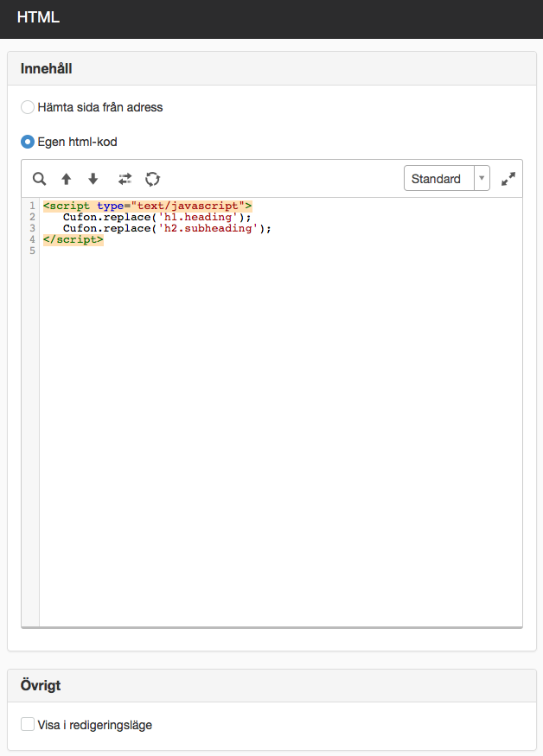
Task: Click line number 5 in the gutter
Action: click(x=32, y=251)
